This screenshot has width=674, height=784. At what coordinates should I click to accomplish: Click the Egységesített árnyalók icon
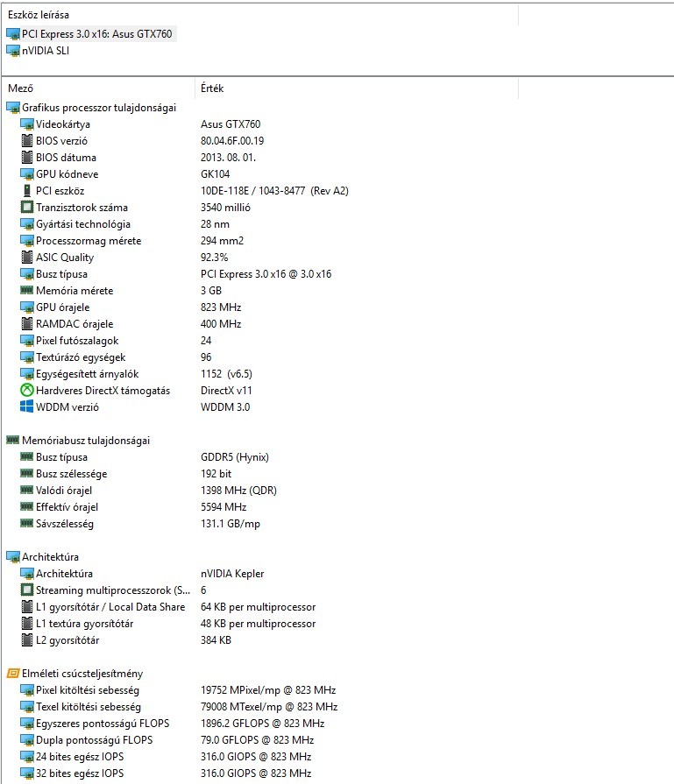27,373
